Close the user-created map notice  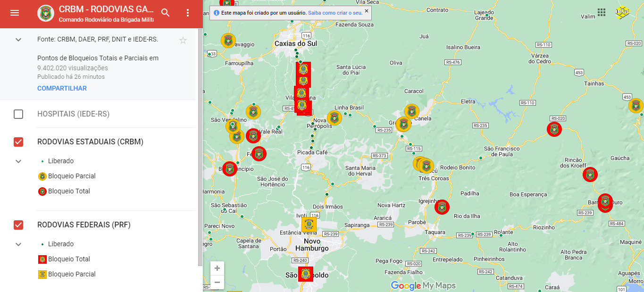click(x=367, y=11)
